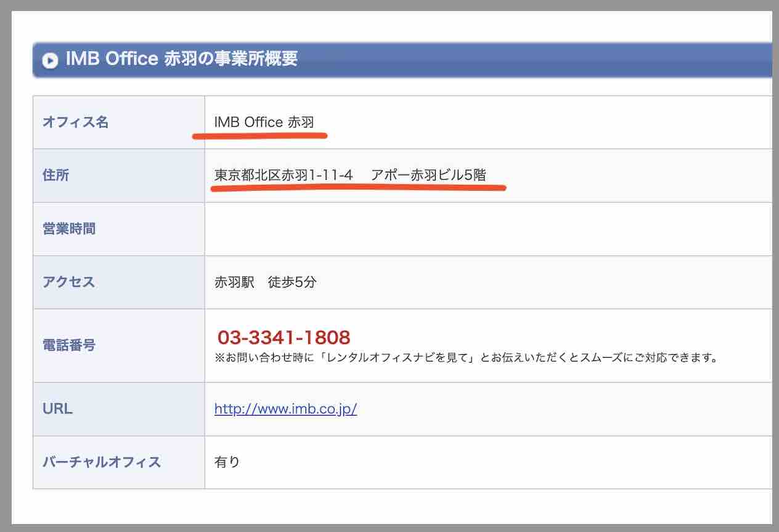The width and height of the screenshot is (779, 532).
Task: Open the http://www.imb.co.jp/ link
Action: (x=286, y=408)
